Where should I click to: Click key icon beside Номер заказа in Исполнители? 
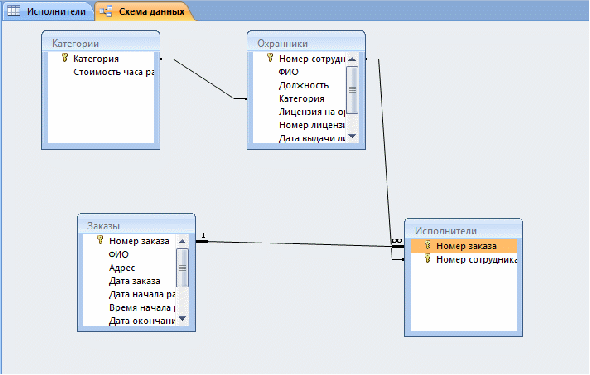click(x=427, y=245)
